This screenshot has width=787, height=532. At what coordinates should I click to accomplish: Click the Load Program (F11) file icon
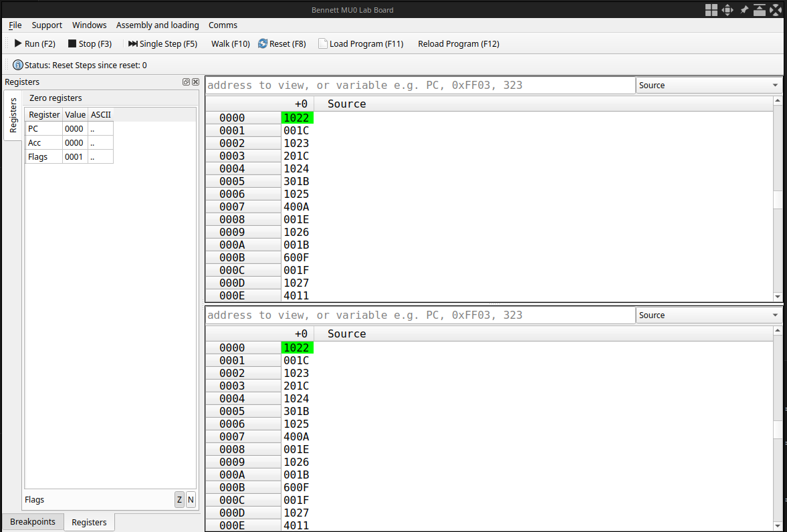tap(323, 43)
